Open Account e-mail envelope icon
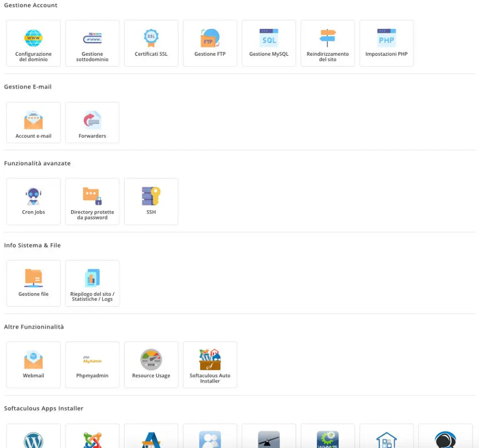479x448 pixels. click(x=33, y=120)
